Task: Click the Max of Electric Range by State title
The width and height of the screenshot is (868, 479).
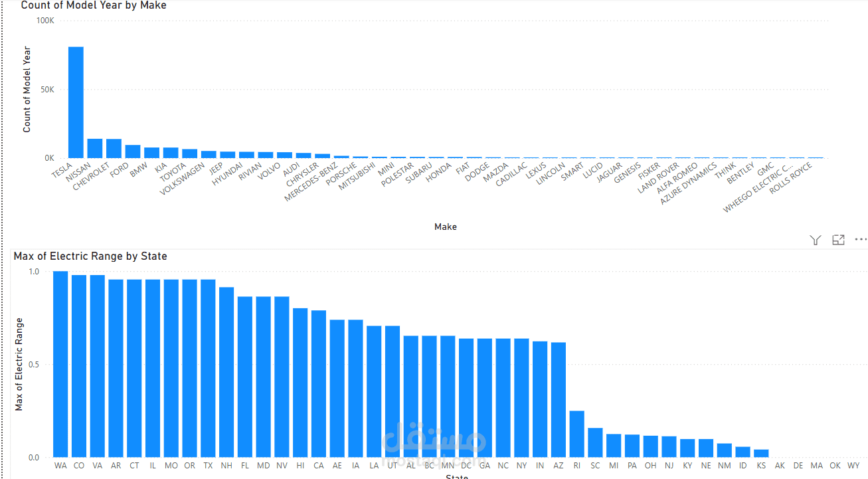Action: pos(90,256)
